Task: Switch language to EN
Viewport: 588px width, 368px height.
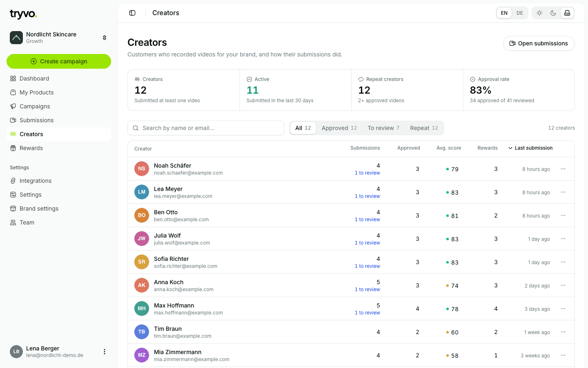Action: 504,13
